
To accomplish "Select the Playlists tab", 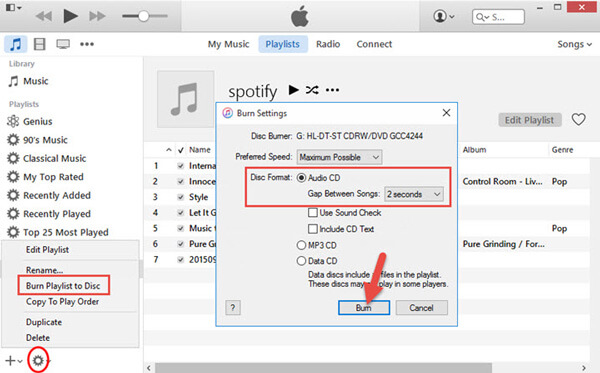I will tap(282, 44).
